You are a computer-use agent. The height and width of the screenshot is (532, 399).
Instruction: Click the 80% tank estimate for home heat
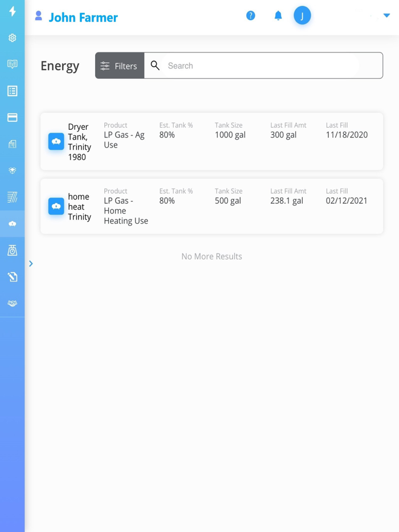[167, 200]
